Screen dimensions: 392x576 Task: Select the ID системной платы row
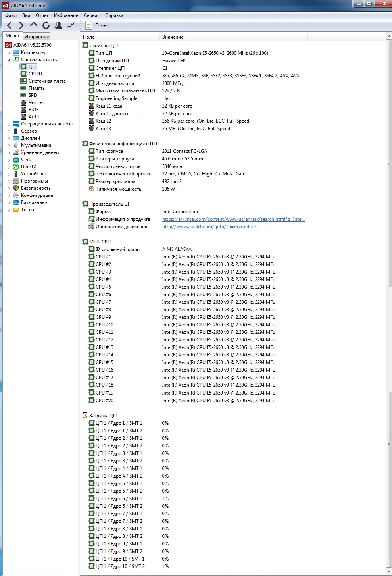click(x=233, y=249)
